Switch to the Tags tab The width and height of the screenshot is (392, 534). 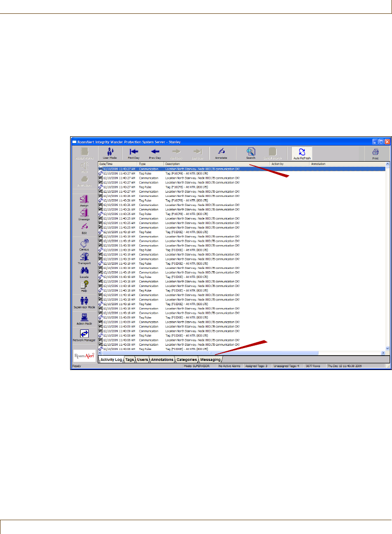129,359
